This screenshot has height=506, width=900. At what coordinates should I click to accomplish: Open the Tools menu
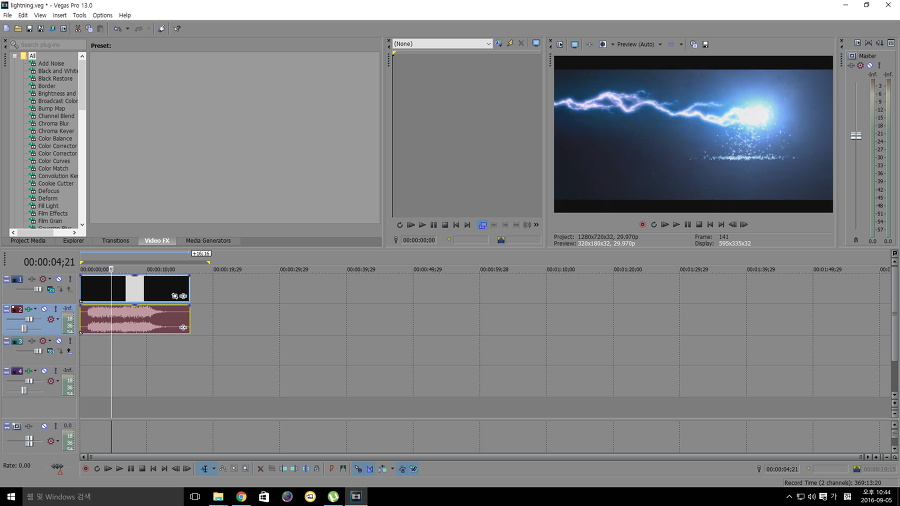(x=79, y=15)
